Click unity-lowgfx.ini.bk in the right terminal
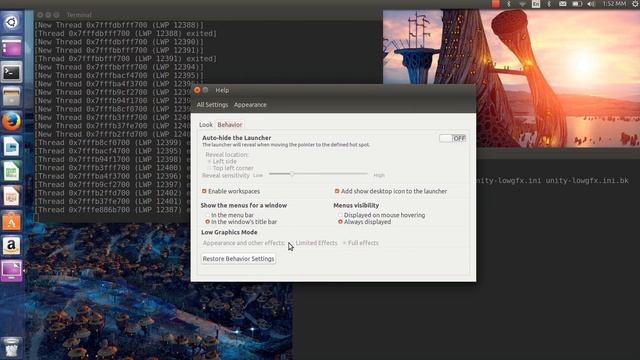640x360 pixels. [x=587, y=180]
